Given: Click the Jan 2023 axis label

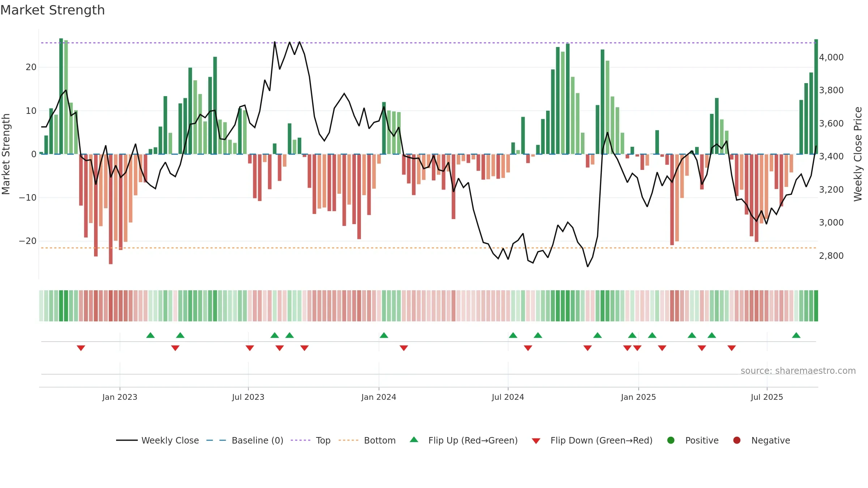Looking at the screenshot, I should (120, 397).
